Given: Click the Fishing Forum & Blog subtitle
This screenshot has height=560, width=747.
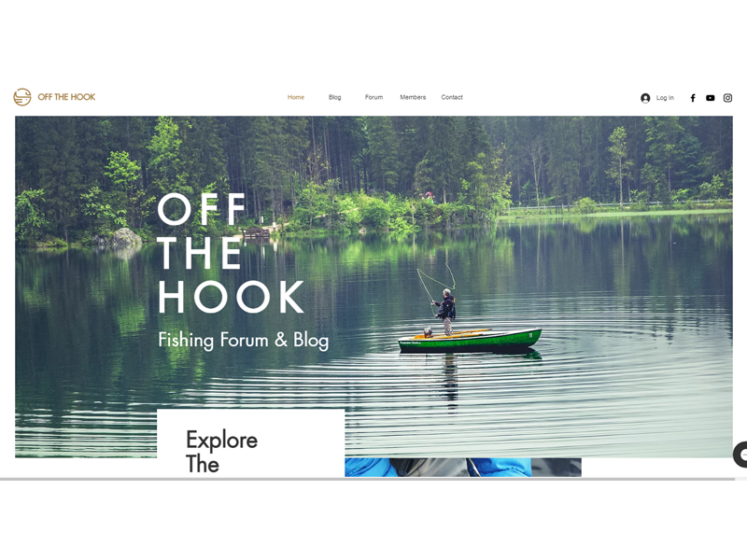Looking at the screenshot, I should point(244,341).
